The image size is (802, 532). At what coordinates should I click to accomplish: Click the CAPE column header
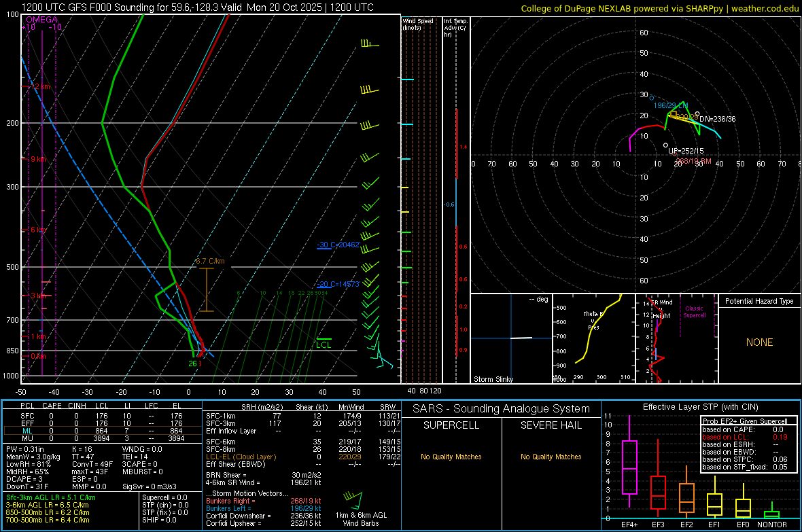52,406
